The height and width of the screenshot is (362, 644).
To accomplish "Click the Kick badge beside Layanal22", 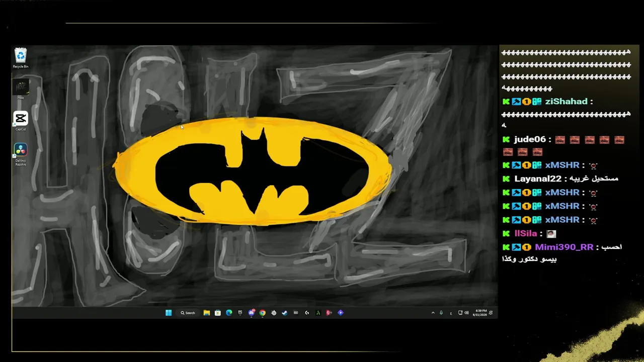I will pyautogui.click(x=506, y=178).
